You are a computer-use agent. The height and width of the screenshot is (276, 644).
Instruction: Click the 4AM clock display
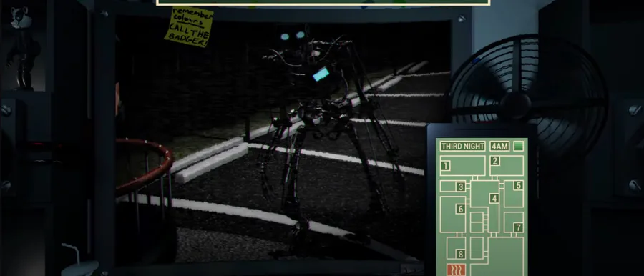[499, 146]
